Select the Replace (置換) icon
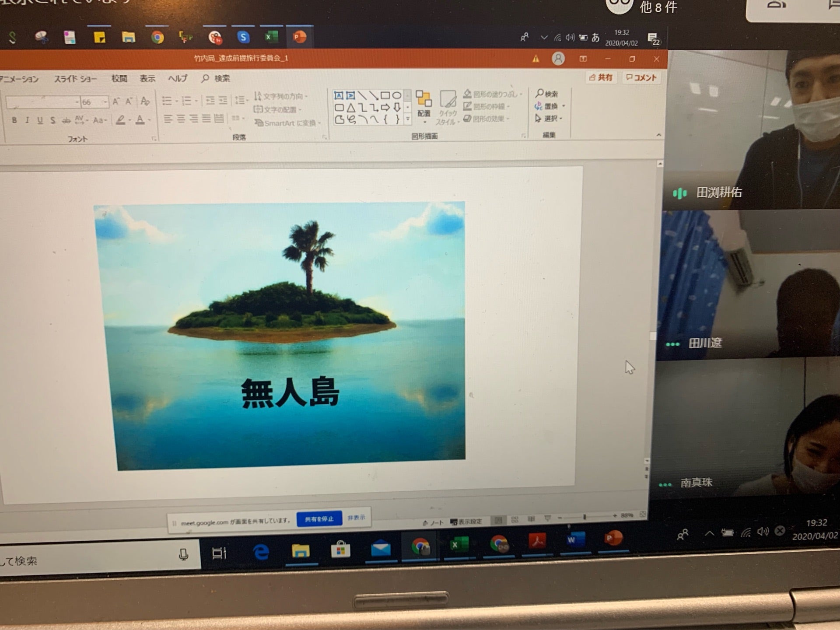 (537, 105)
